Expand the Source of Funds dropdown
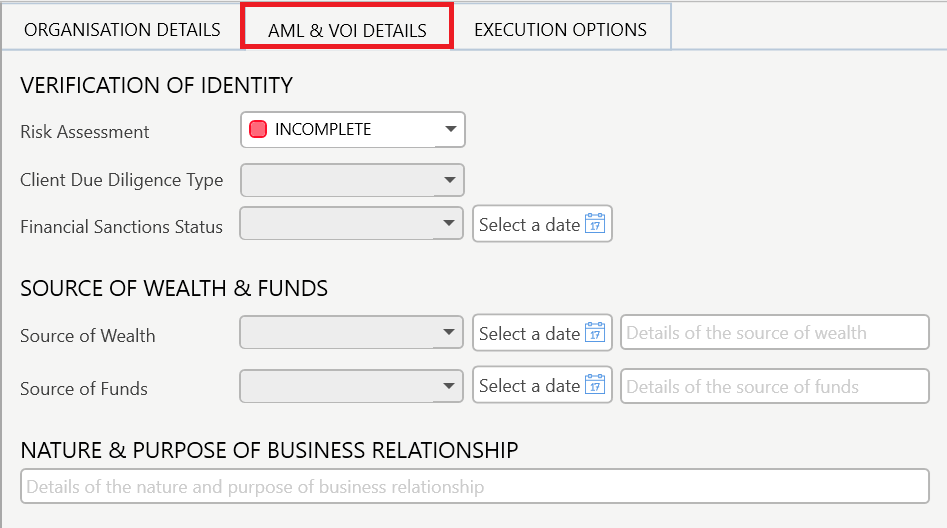 click(x=351, y=385)
